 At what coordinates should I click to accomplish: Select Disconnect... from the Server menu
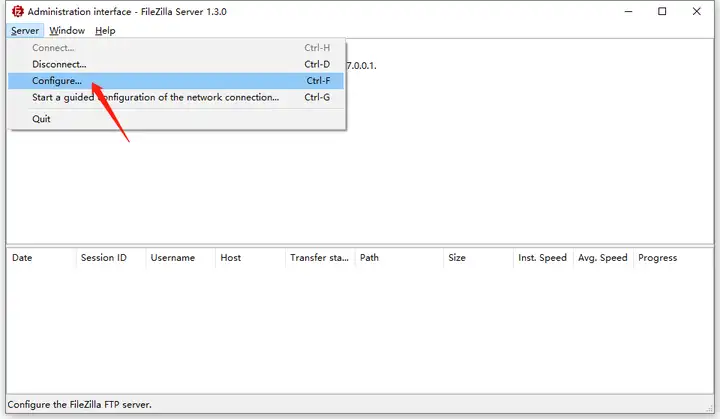(176, 64)
